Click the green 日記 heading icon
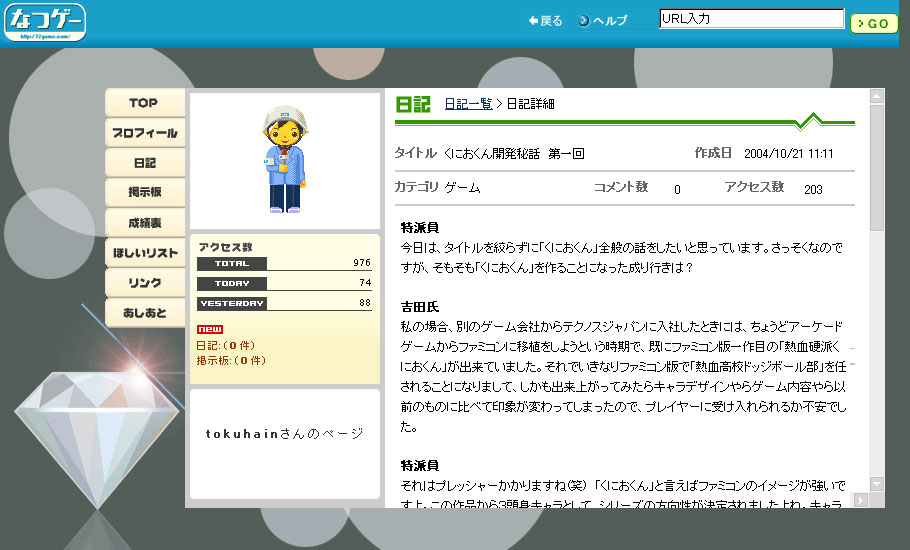 [413, 104]
